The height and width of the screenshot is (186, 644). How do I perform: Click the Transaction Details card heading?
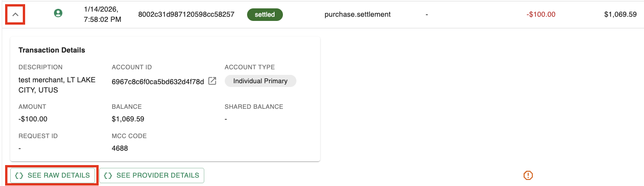(52, 50)
